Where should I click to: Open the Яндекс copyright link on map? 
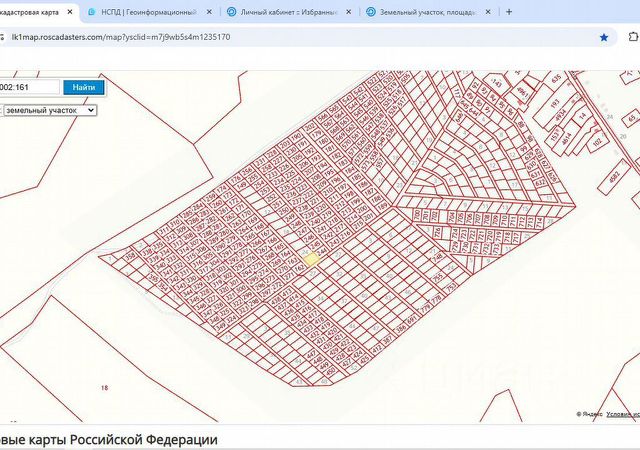click(590, 413)
